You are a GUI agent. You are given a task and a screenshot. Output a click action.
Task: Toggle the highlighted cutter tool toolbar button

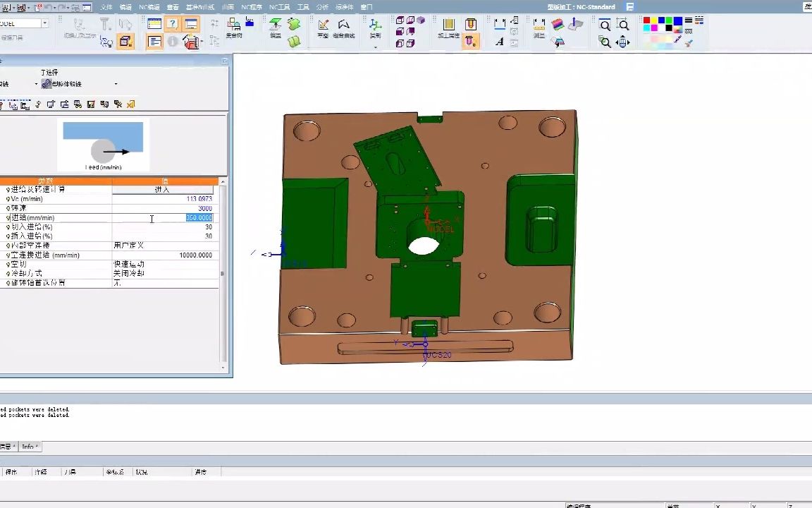[471, 42]
